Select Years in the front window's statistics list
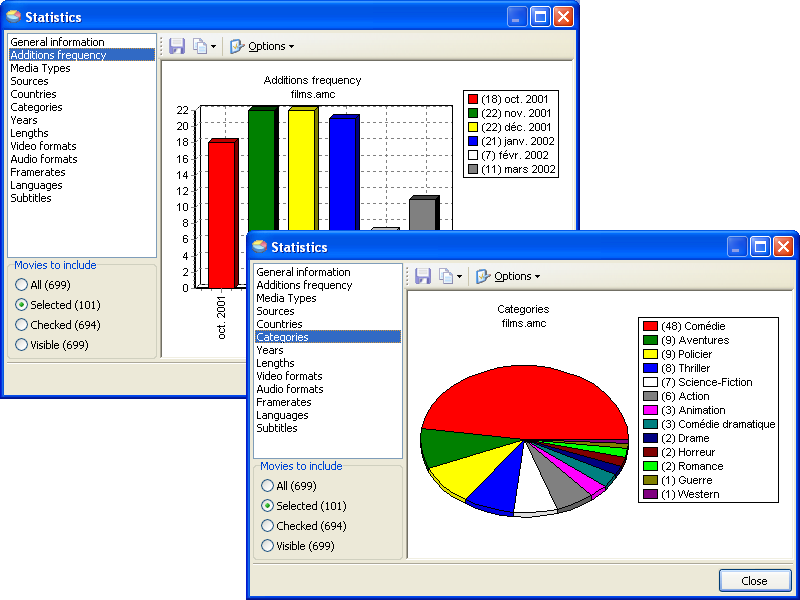Viewport: 800px width, 600px height. pyautogui.click(x=270, y=350)
